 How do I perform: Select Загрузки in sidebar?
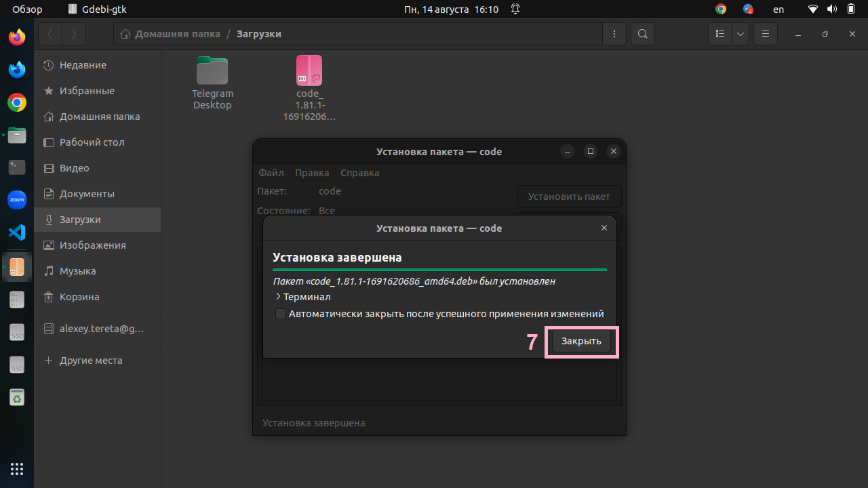98,220
